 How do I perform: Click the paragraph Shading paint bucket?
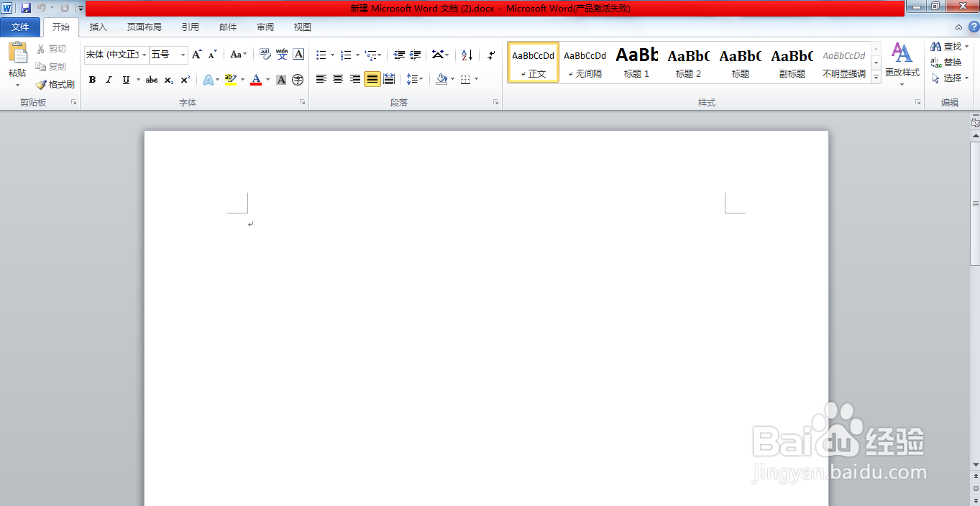click(441, 79)
